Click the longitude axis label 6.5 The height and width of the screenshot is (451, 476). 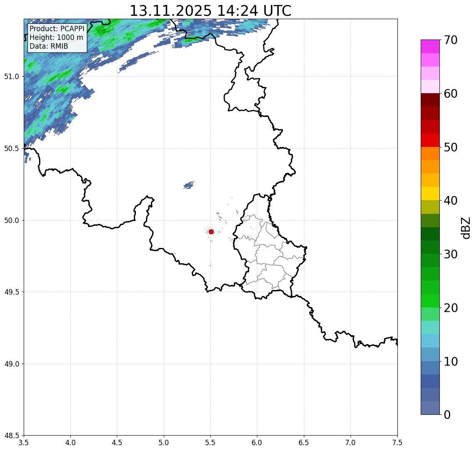[304, 443]
